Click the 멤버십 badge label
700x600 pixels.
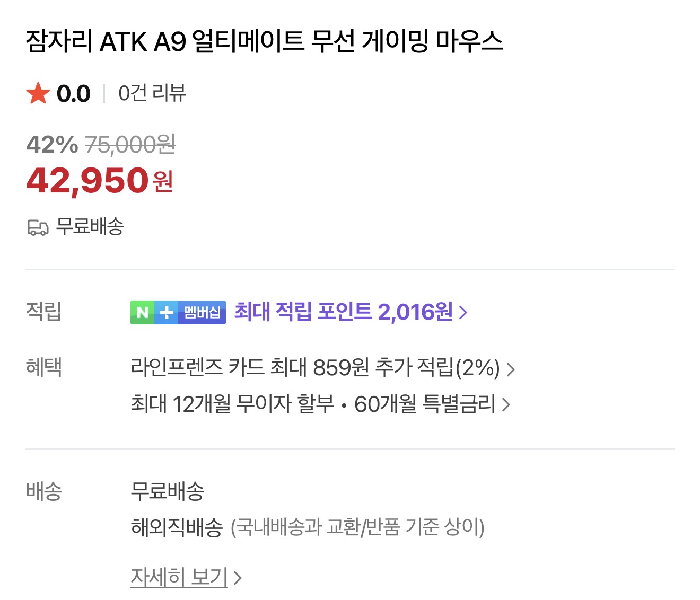click(x=202, y=312)
